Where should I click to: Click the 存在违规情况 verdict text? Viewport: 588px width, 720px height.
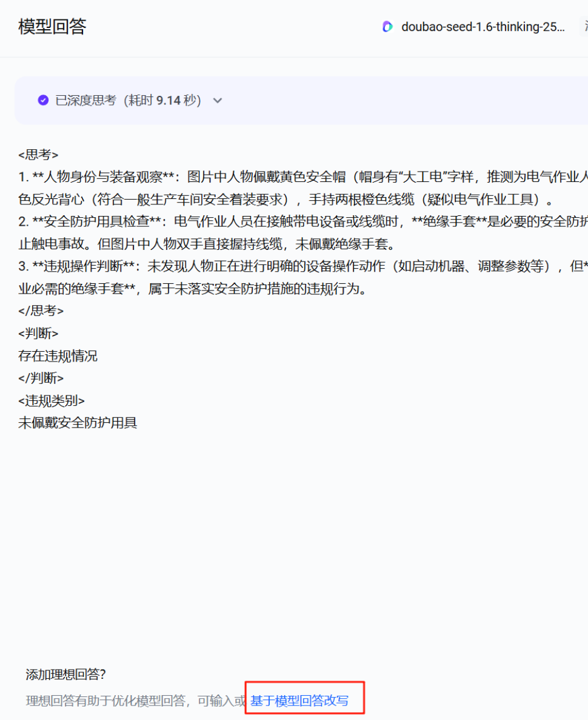(x=58, y=356)
